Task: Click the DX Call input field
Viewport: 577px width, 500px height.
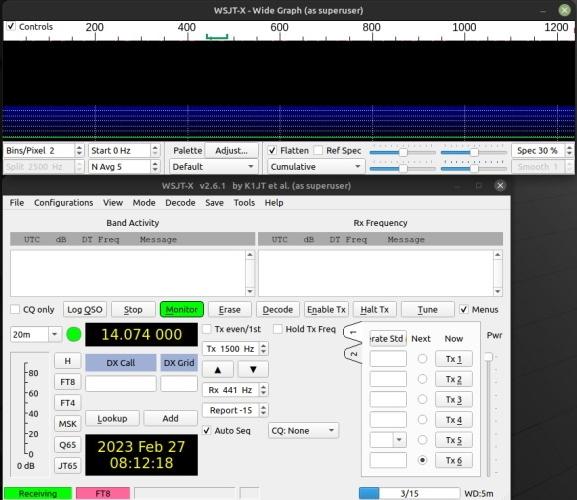Action: pos(121,384)
